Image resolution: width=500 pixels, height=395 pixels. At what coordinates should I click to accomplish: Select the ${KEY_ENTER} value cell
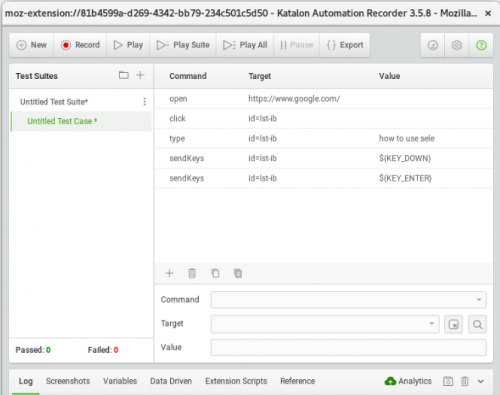[405, 178]
